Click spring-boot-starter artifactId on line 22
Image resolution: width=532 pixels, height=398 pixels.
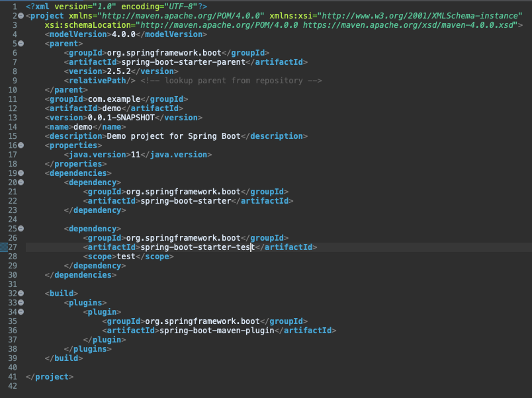pos(185,201)
